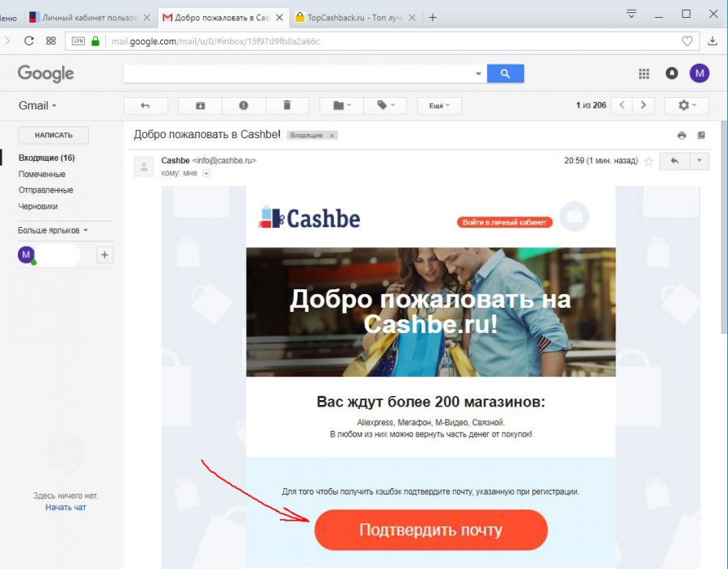The width and height of the screenshot is (728, 569).
Task: Click the Google logo
Action: click(x=45, y=74)
